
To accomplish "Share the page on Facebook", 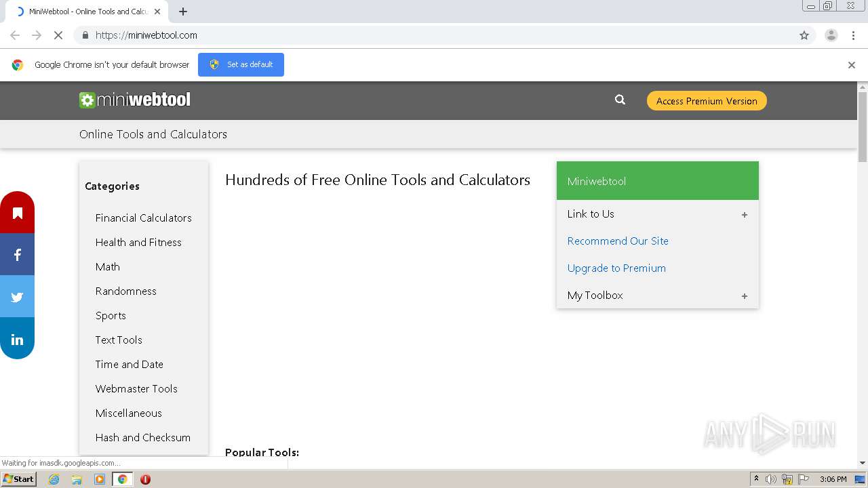I will tap(17, 255).
